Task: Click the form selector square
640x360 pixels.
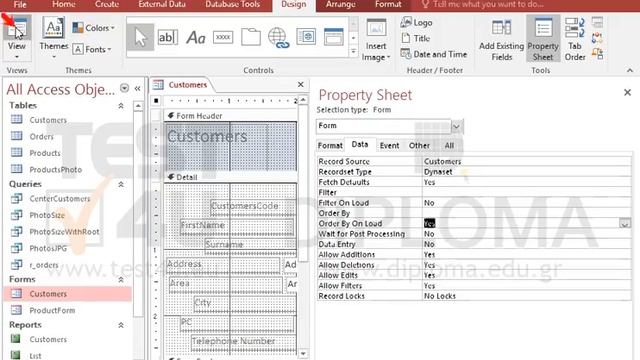Action: 156,100
